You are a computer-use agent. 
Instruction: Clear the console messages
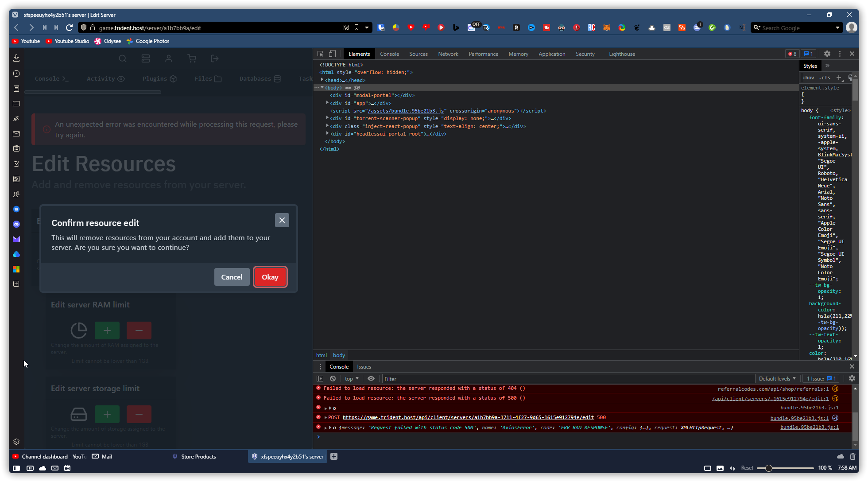[x=333, y=378]
